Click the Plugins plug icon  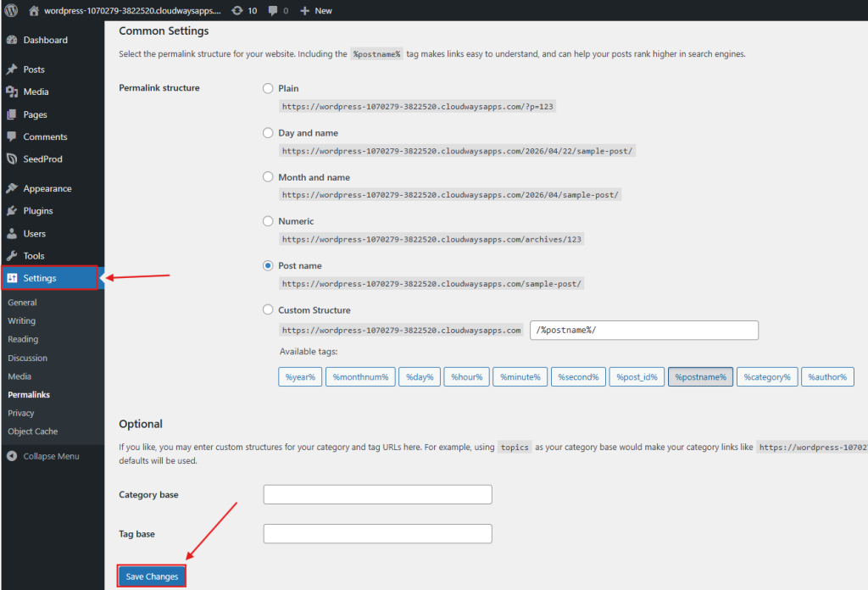[x=12, y=211]
